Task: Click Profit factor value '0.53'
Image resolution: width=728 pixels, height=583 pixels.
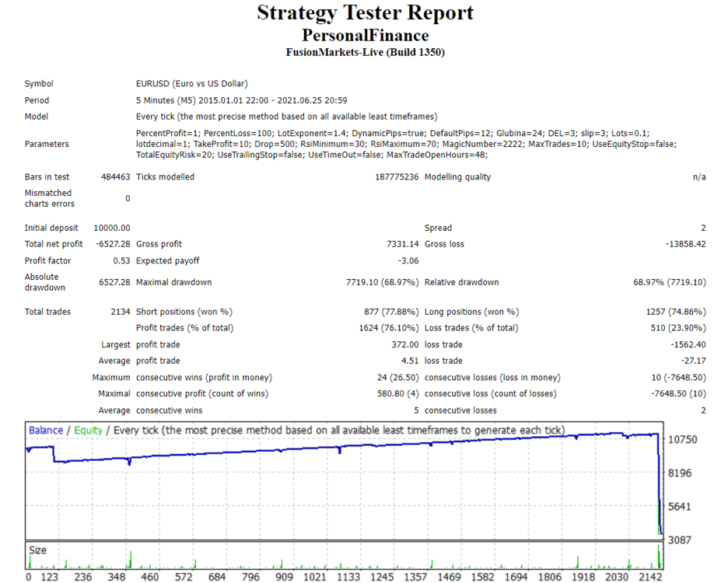Action: 121,261
